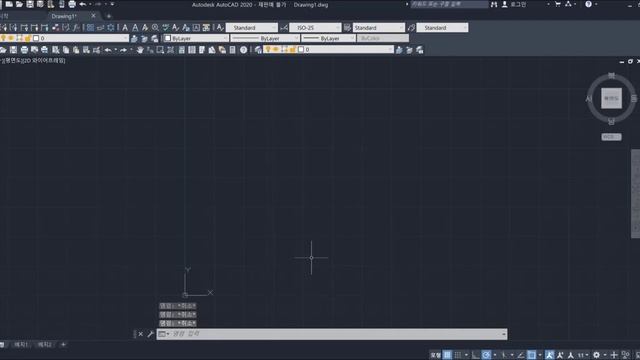Image resolution: width=640 pixels, height=360 pixels.
Task: Click Undo arrow in Quick Access toolbar
Action: [x=83, y=4]
